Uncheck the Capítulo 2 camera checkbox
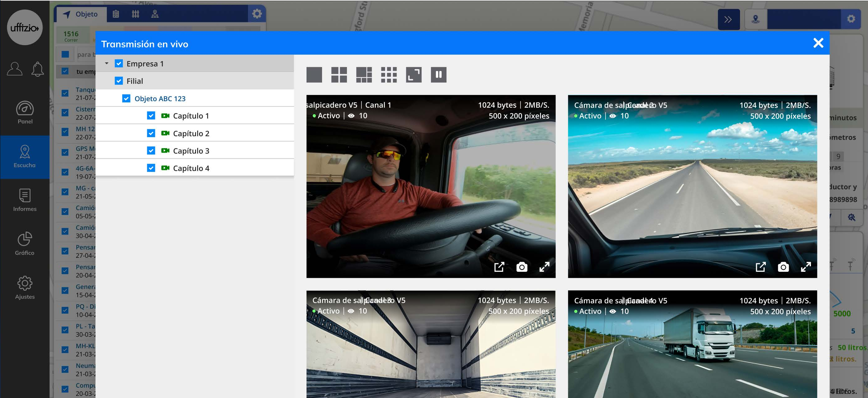Image resolution: width=868 pixels, height=398 pixels. tap(151, 133)
